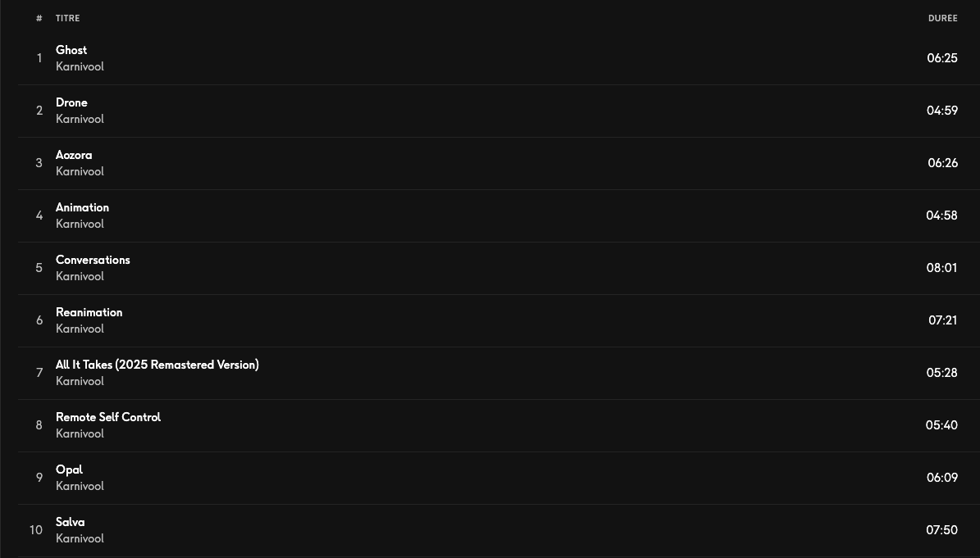Image resolution: width=980 pixels, height=558 pixels.
Task: Play All It Takes (2025 Remastered Version)
Action: (157, 365)
